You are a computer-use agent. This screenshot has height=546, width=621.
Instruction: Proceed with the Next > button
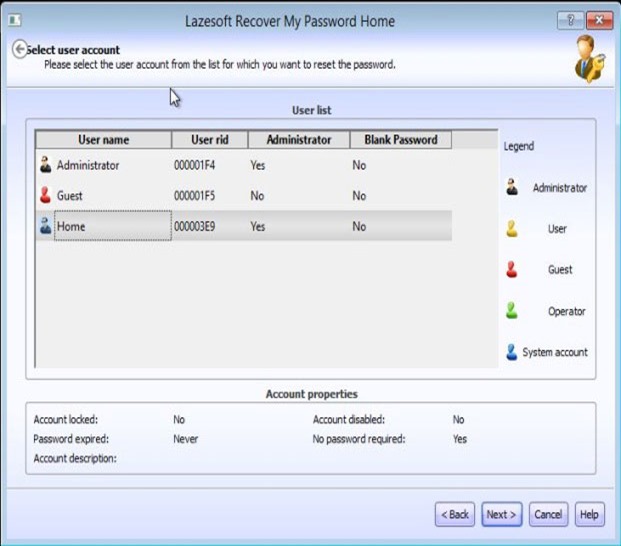coord(502,514)
